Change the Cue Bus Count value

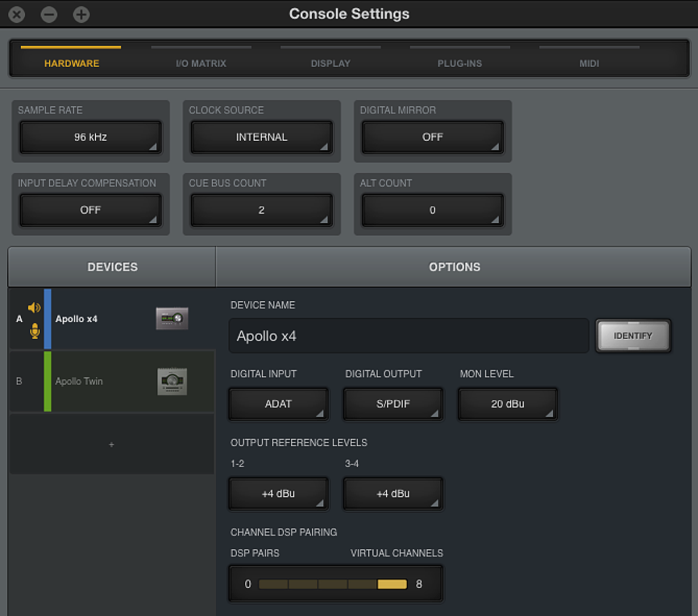coord(262,210)
